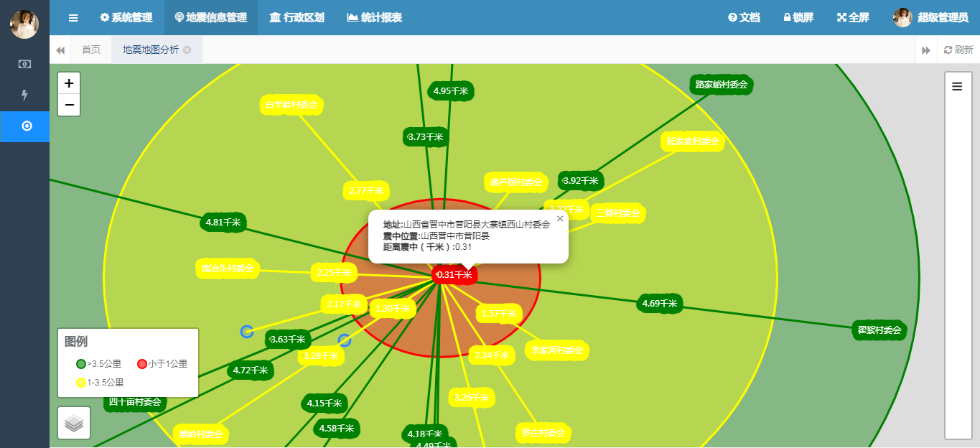This screenshot has width=980, height=448.
Task: Open the 系统管理 menu
Action: [126, 17]
